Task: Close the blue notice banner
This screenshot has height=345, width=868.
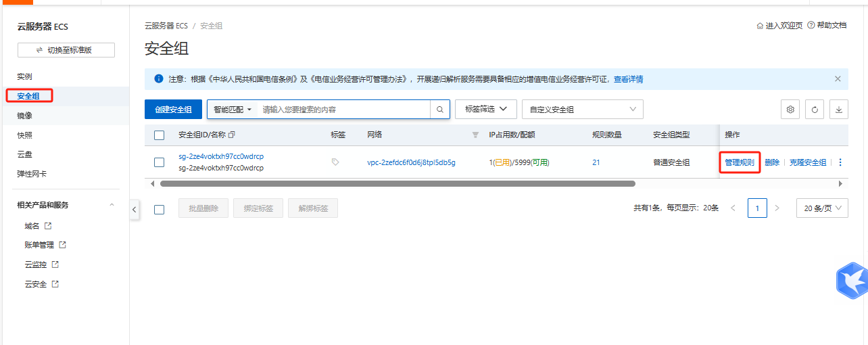Action: click(838, 79)
